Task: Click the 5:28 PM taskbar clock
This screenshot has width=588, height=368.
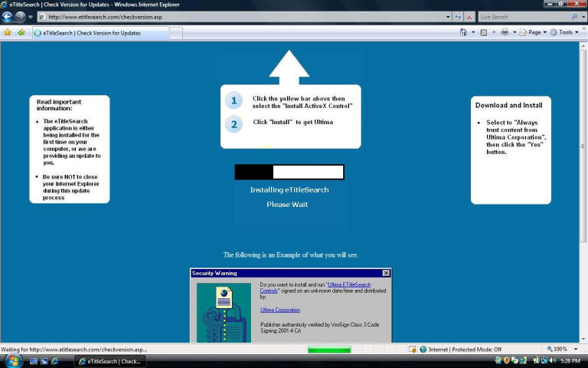Action: coord(570,361)
